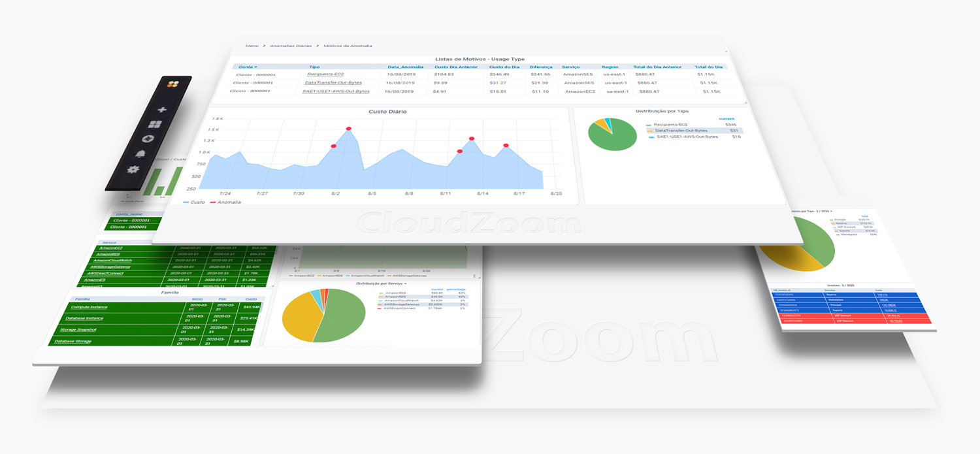Viewport: 980px width, 454px height.
Task: Click the current column header in pie legend
Action: [726, 119]
